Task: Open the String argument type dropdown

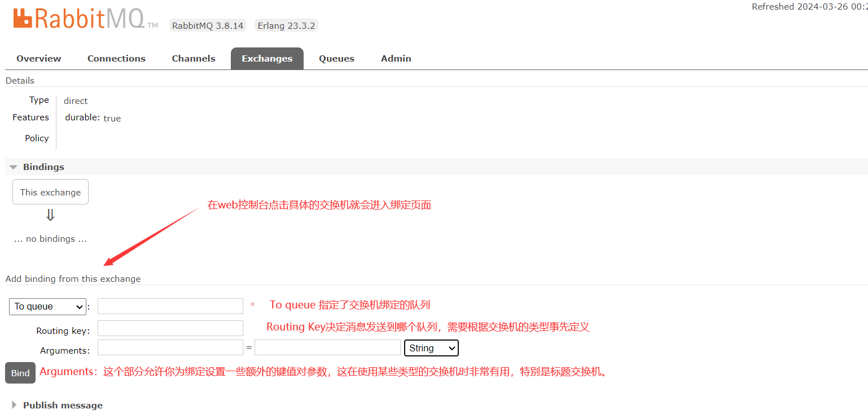Action: point(432,348)
